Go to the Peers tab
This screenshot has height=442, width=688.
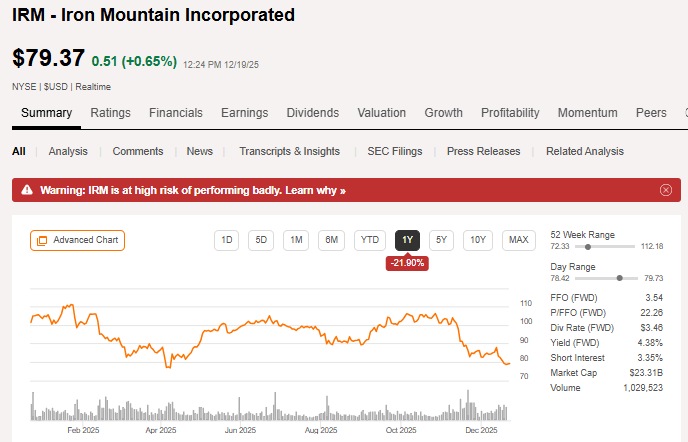click(x=651, y=113)
